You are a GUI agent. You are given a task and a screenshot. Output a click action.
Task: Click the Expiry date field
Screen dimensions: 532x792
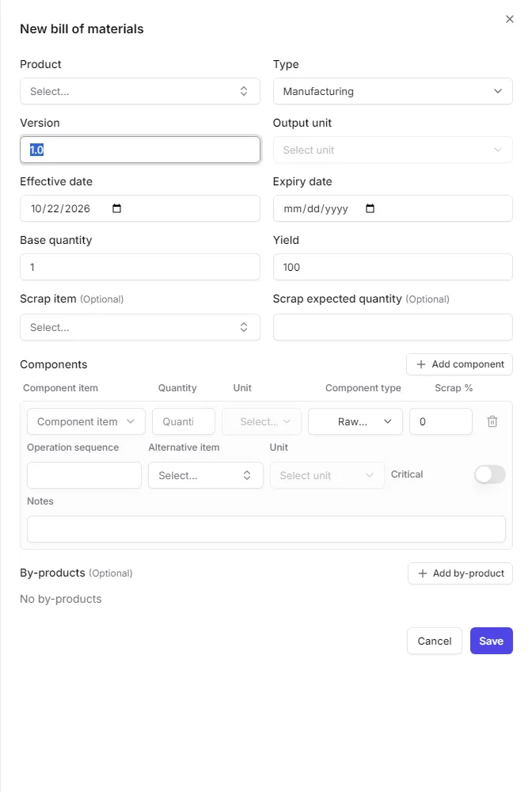coord(393,208)
